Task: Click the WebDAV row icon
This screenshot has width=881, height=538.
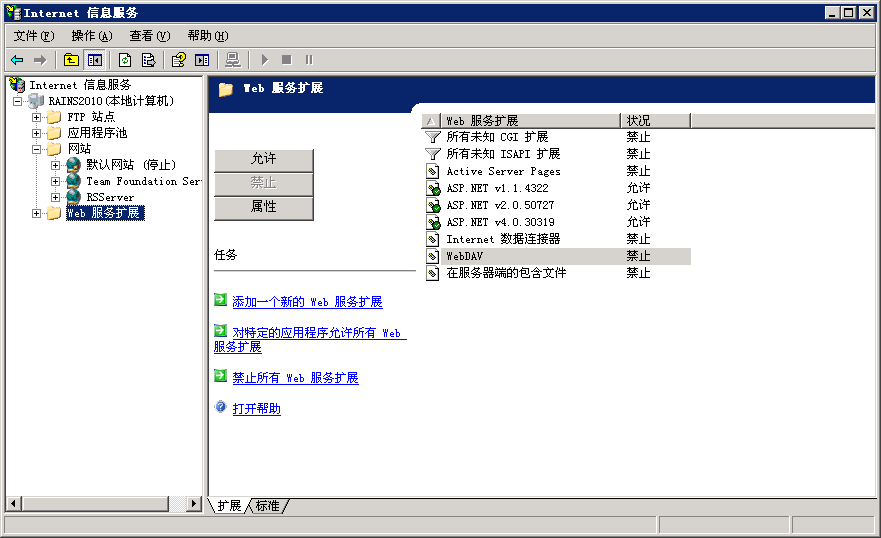Action: 433,257
